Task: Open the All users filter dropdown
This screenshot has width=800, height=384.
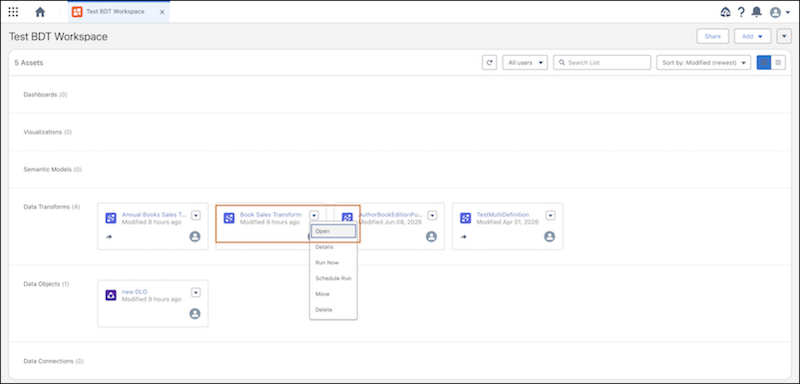Action: point(525,62)
